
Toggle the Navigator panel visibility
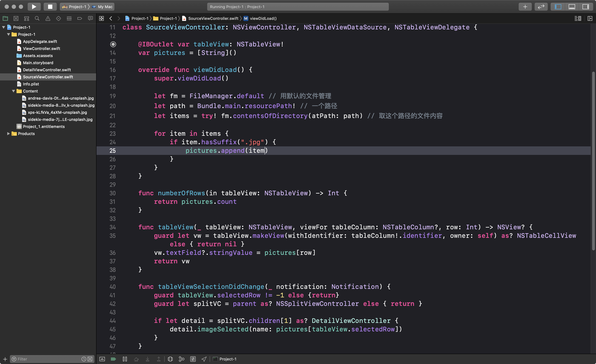(558, 7)
